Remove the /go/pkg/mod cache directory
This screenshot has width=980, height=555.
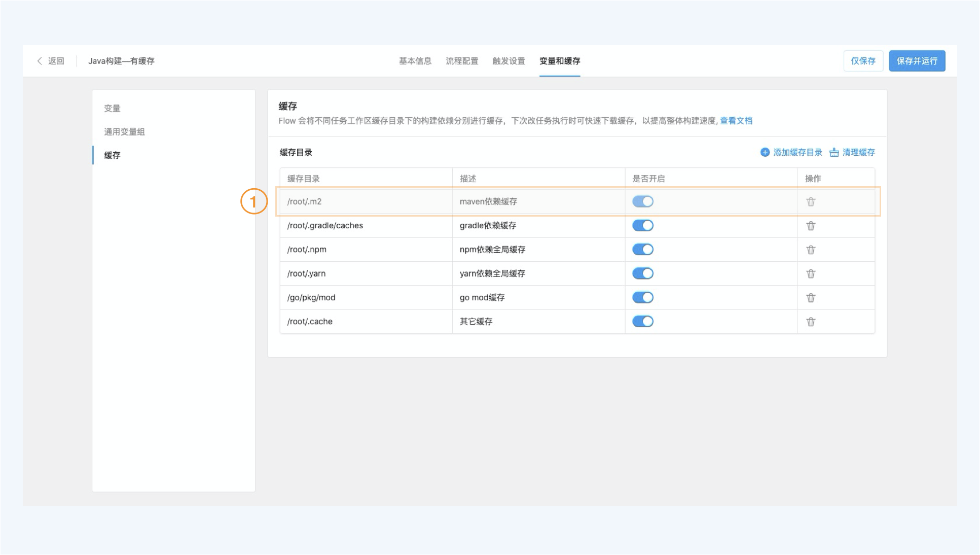811,298
